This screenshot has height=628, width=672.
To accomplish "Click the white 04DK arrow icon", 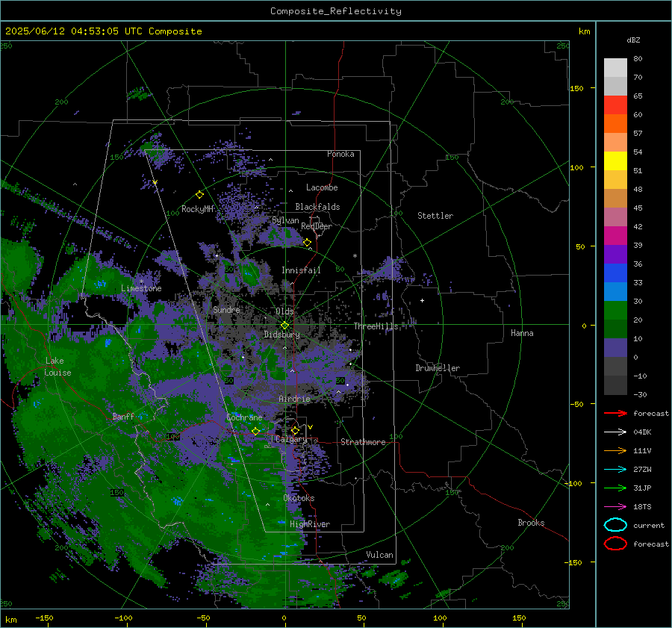I will point(615,432).
